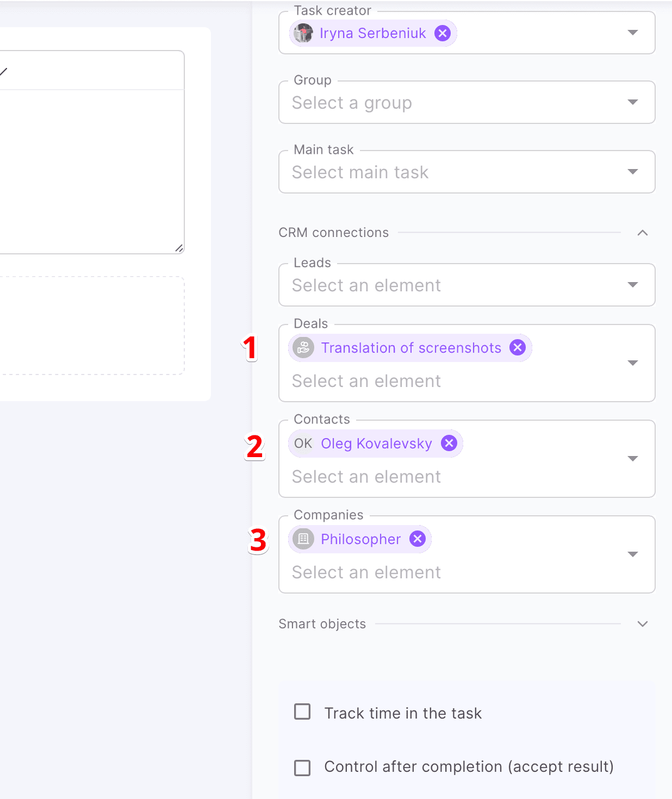Remove Iryna Serbeniuk from Task creator
Image resolution: width=672 pixels, height=799 pixels.
coord(443,33)
